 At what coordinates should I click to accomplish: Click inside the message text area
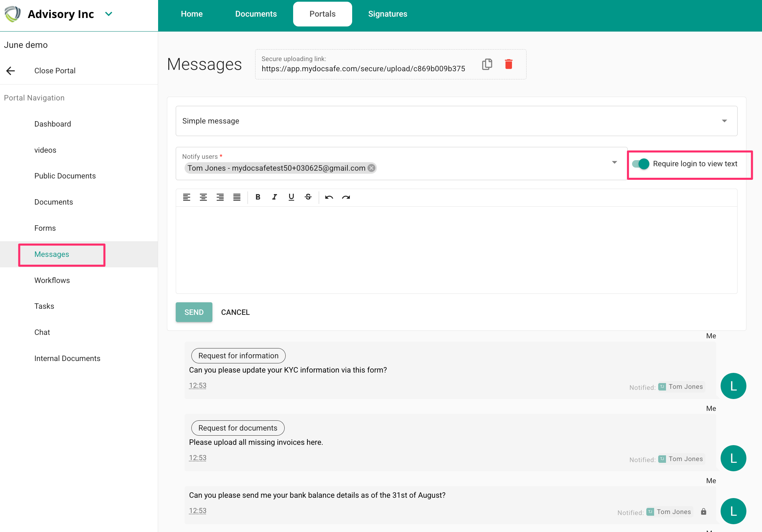click(456, 250)
